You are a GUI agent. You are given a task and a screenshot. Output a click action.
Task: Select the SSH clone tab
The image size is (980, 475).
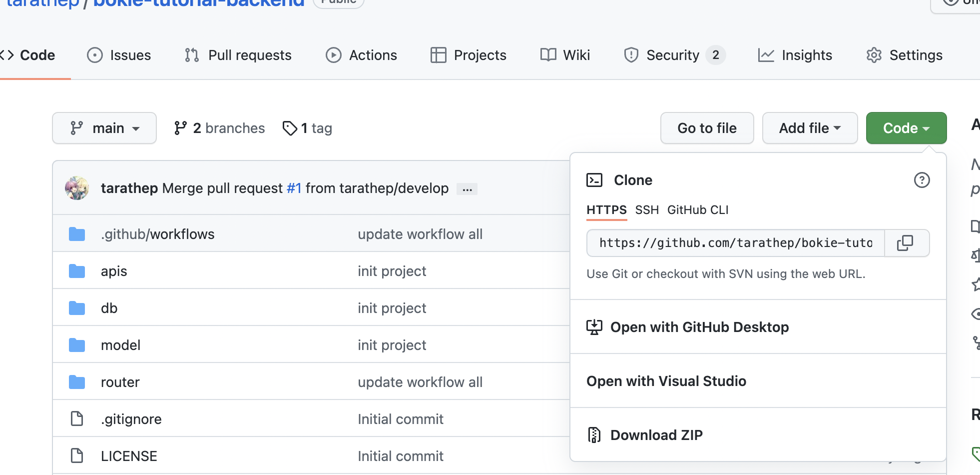(x=647, y=210)
